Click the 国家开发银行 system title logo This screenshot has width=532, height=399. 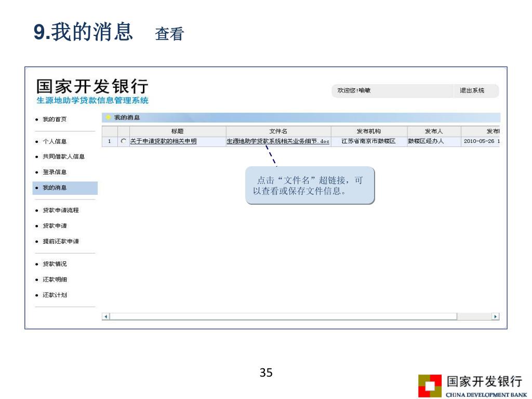(x=92, y=86)
